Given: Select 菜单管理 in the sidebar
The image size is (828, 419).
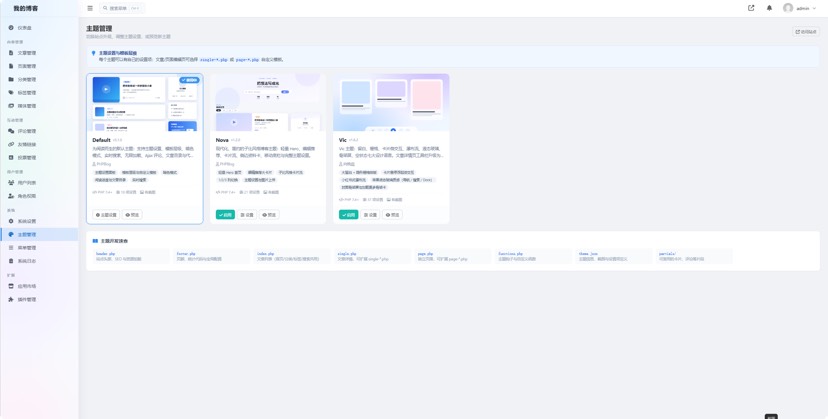Looking at the screenshot, I should (40, 247).
